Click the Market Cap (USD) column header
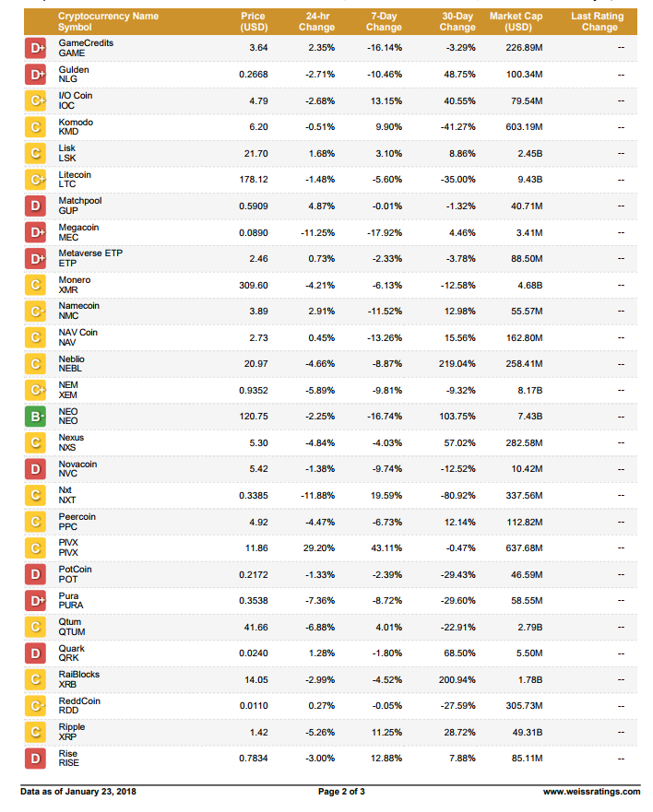This screenshot has width=653, height=812. coord(516,22)
